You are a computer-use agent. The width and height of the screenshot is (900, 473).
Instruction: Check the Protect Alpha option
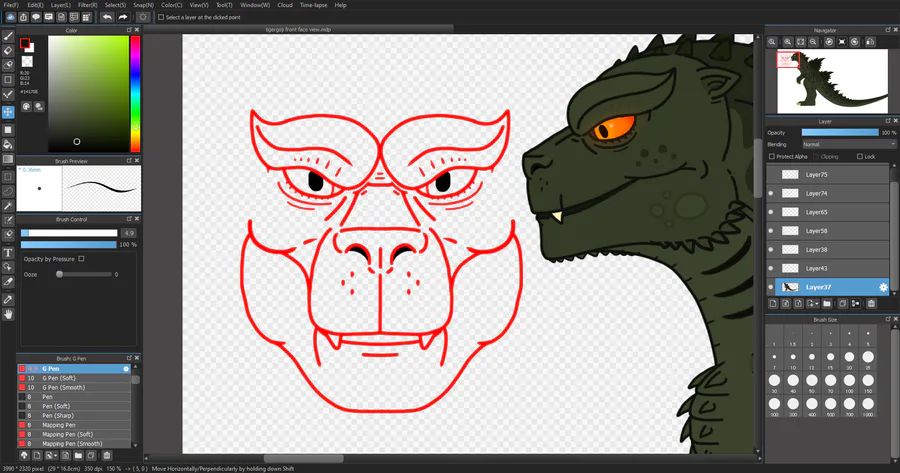point(772,156)
